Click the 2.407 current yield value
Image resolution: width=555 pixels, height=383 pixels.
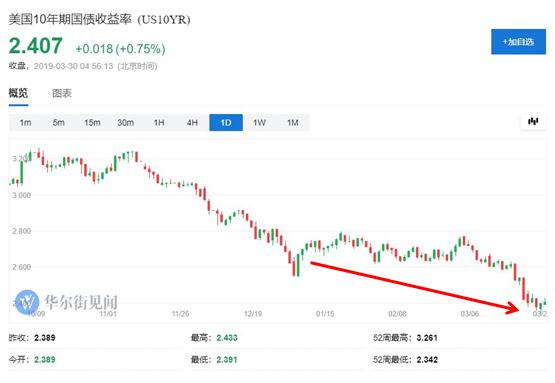(36, 46)
